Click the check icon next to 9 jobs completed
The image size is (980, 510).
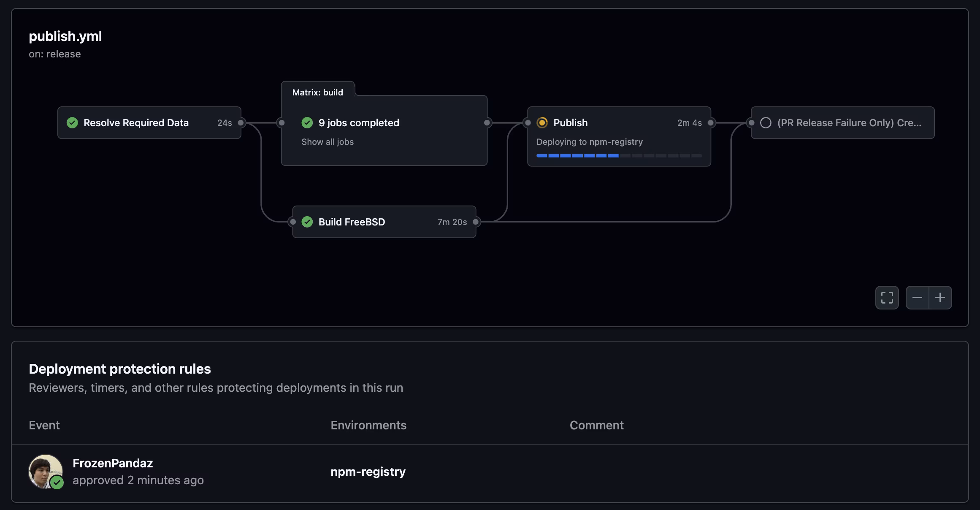(307, 123)
